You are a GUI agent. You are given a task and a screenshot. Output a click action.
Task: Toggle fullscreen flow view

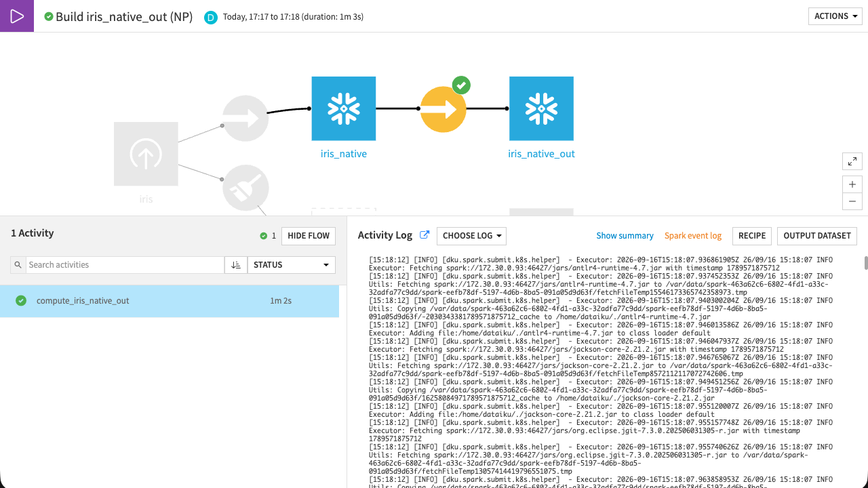click(852, 161)
